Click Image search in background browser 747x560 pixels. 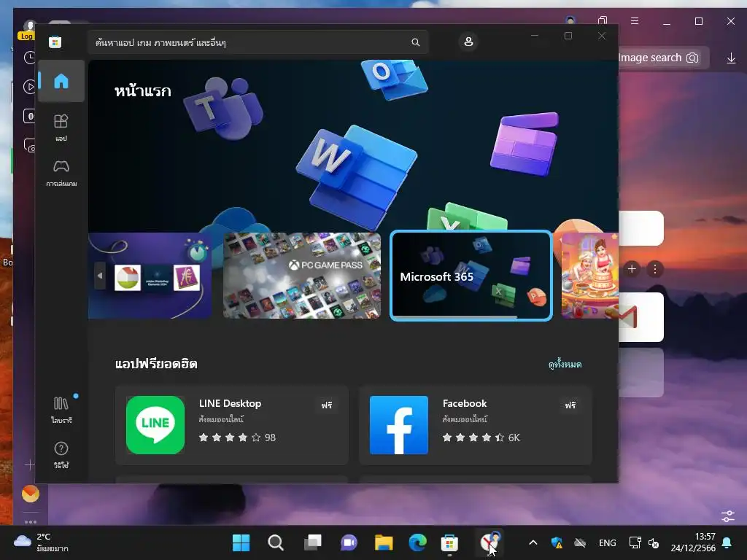pyautogui.click(x=659, y=58)
